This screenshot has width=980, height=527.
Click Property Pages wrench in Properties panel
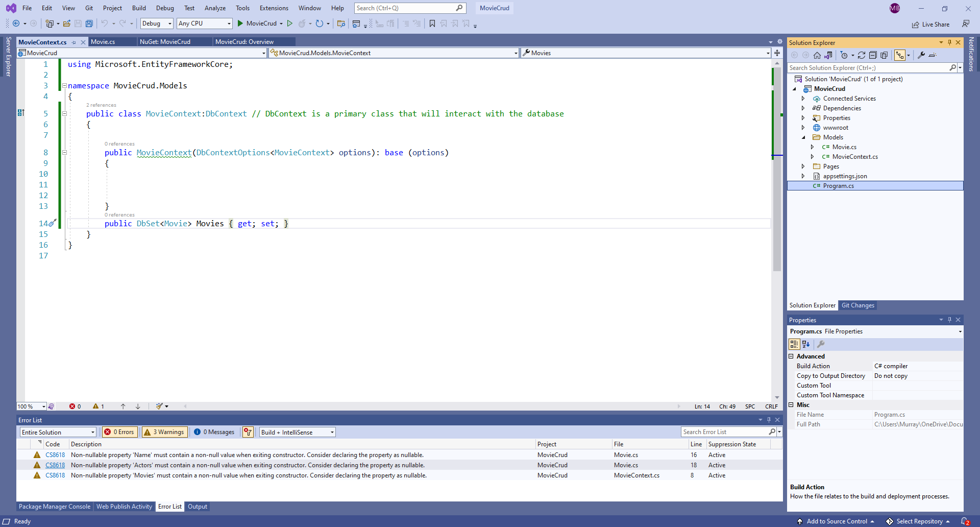[x=821, y=344]
